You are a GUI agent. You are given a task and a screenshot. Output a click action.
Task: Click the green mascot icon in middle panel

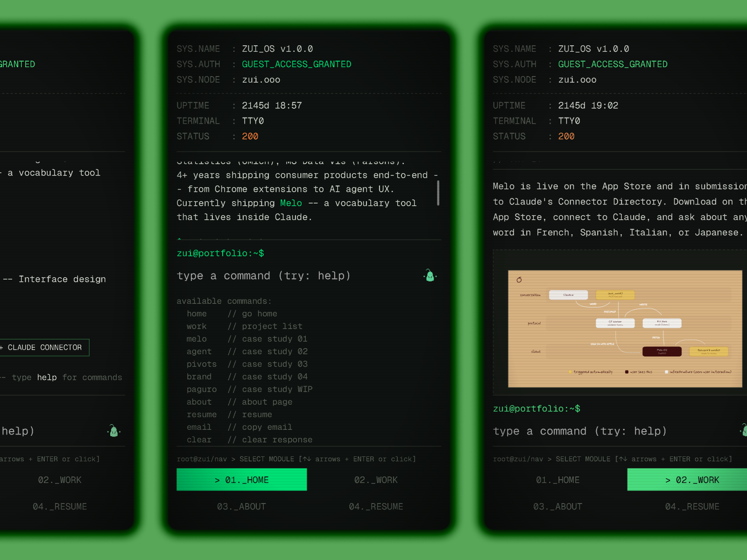coord(430,276)
